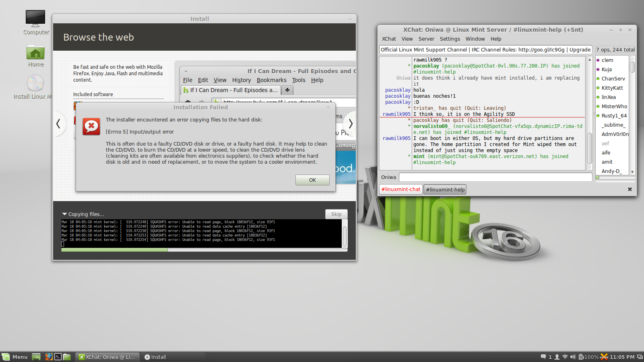The image size is (644, 362).
Task: Go to previous installer slide arrow
Action: pos(58,124)
